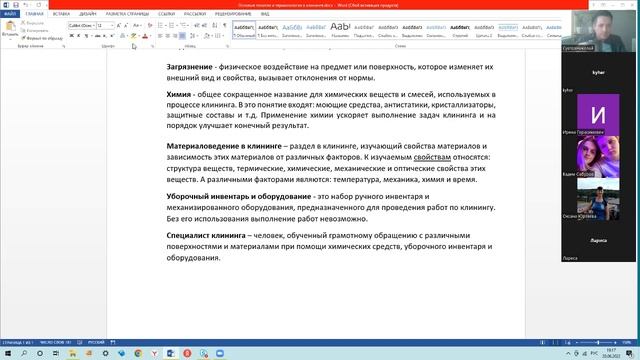Click the word count in status bar
Image resolution: width=640 pixels, height=360 pixels.
click(x=56, y=342)
